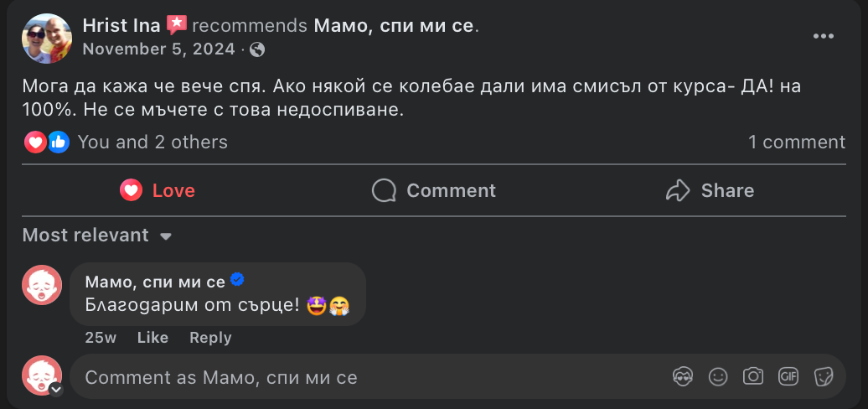This screenshot has height=409, width=868.
Task: Open Hrist Ina's profile picture thumbnail
Action: coord(47,38)
